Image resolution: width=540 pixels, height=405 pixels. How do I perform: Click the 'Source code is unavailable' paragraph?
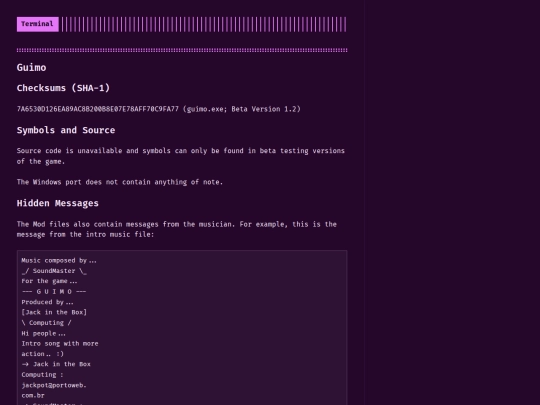click(181, 156)
